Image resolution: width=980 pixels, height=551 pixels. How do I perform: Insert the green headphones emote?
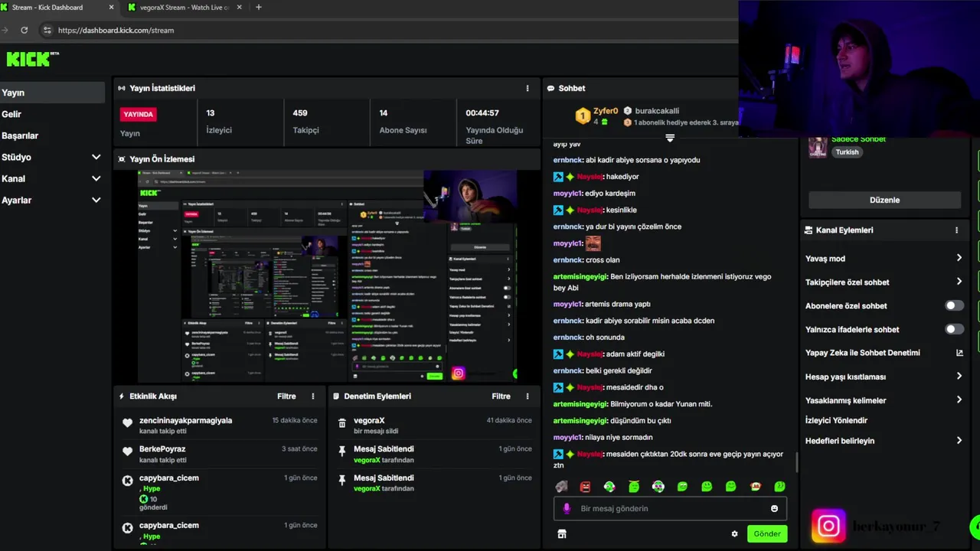pyautogui.click(x=609, y=487)
